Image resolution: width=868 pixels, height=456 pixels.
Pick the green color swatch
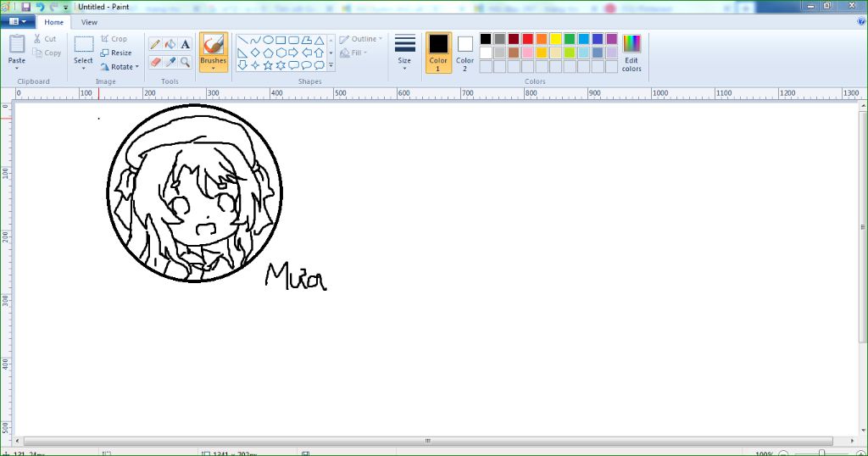(x=570, y=39)
